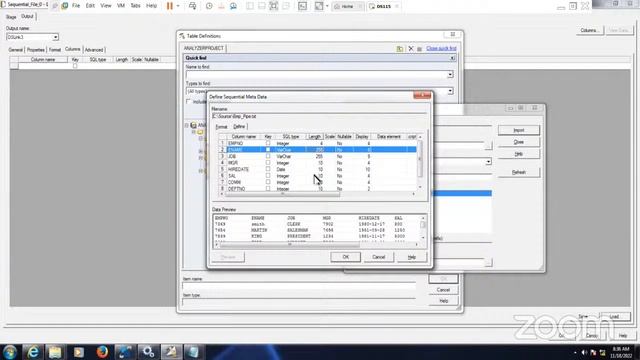The height and width of the screenshot is (360, 640).
Task: Open the View menu
Action: pos(106,6)
